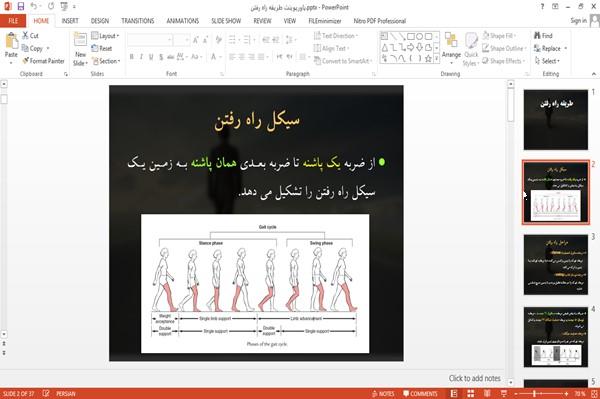Switch to the TRANSITIONS tab
Image resolution: width=600 pixels, height=399 pixels.
coord(138,21)
